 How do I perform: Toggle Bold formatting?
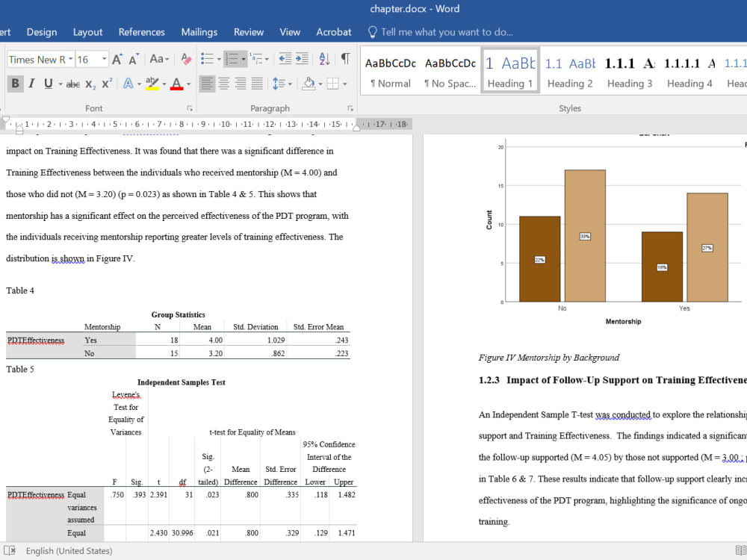[x=15, y=84]
